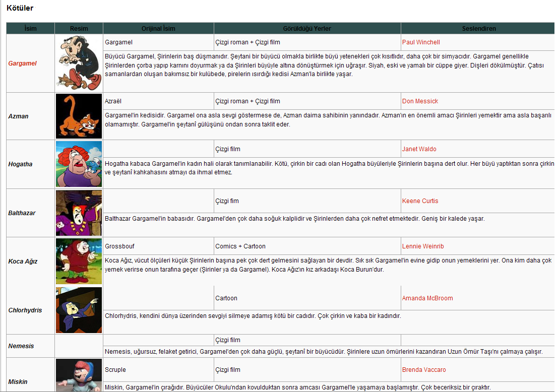This screenshot has height=392, width=559.
Task: Click original name cell 'Azraël'
Action: pyautogui.click(x=158, y=101)
